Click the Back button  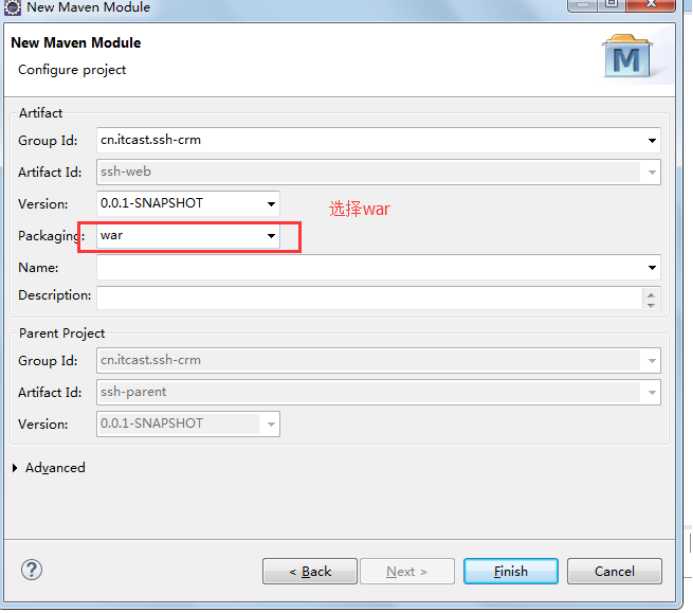[x=310, y=571]
